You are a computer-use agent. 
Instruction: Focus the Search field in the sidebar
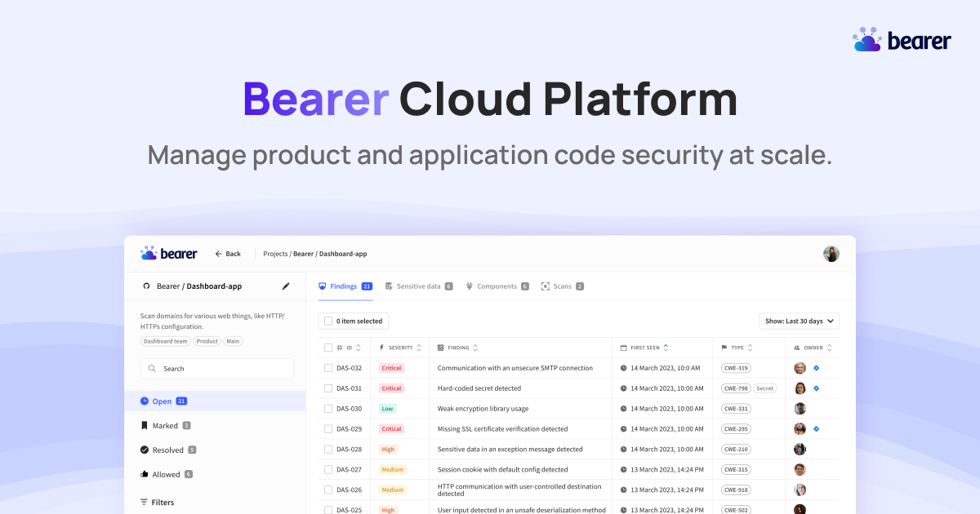217,369
